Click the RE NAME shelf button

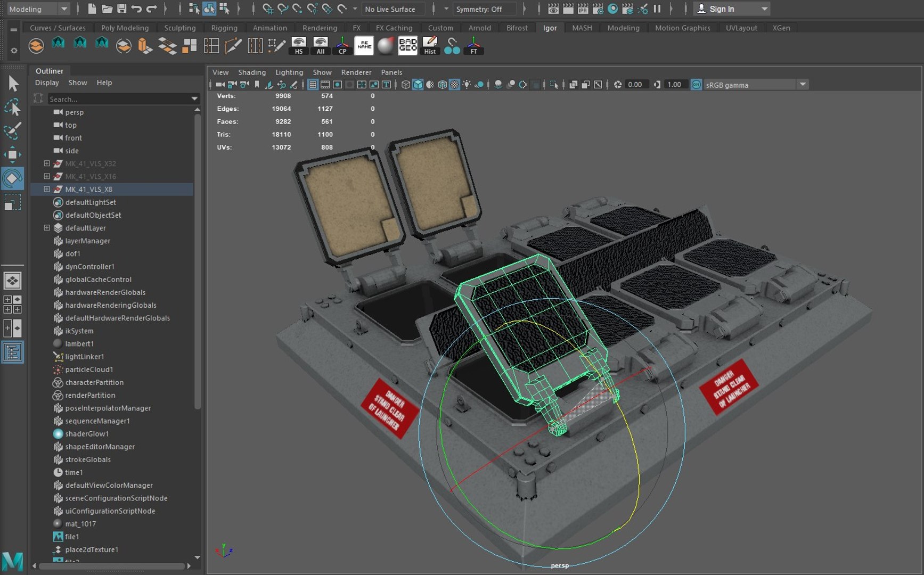[364, 46]
